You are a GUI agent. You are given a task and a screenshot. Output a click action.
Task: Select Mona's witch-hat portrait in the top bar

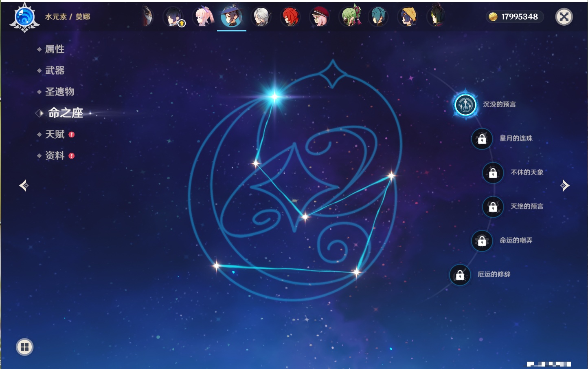[232, 17]
